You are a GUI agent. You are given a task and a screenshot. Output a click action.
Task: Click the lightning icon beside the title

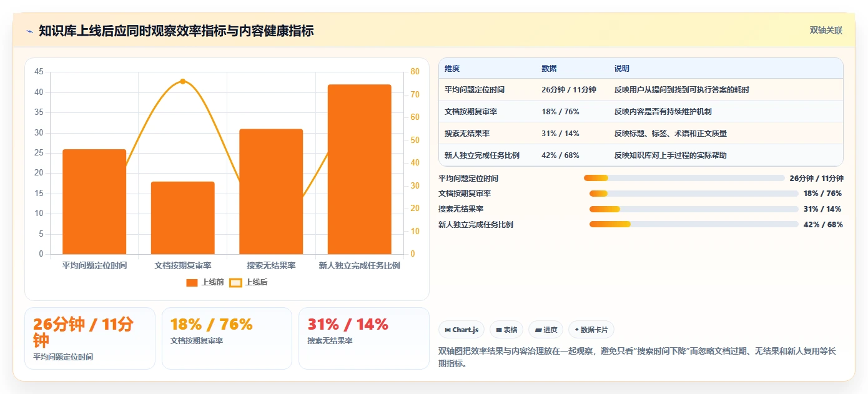click(30, 31)
